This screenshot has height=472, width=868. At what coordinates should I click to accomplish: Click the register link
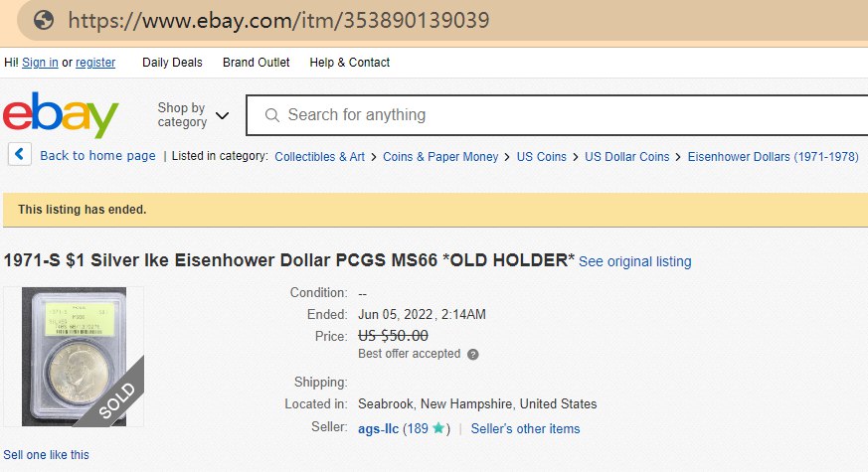coord(95,63)
